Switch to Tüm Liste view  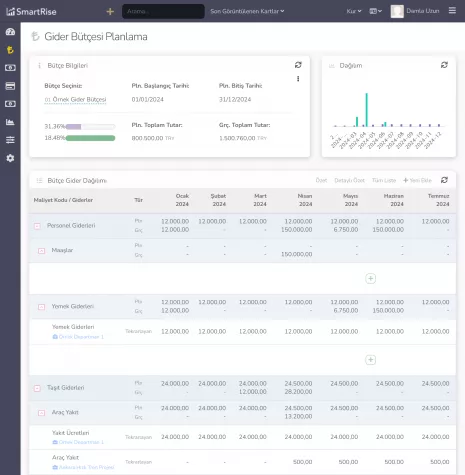384,180
